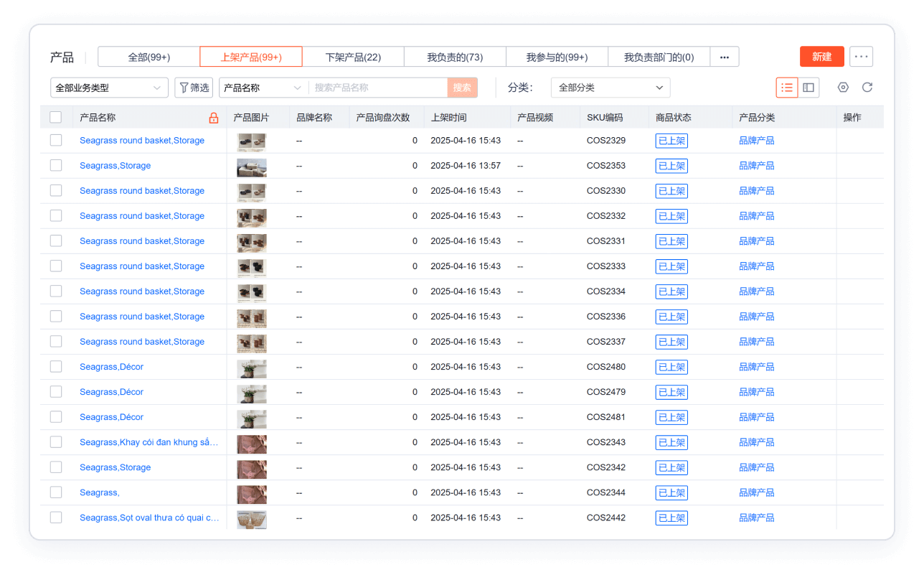The height and width of the screenshot is (575, 924).
Task: Open Seagrass round basket link for SKU COS2336
Action: point(142,317)
